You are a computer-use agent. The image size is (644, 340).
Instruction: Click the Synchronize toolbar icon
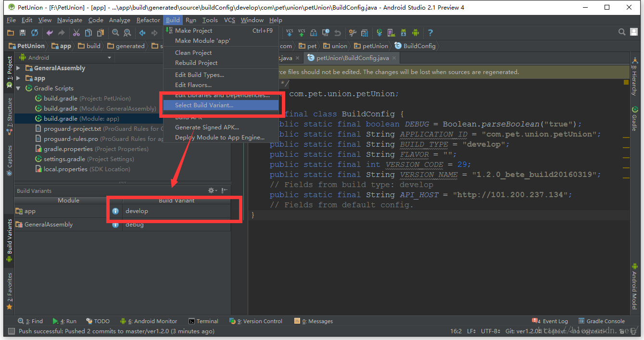click(x=35, y=33)
